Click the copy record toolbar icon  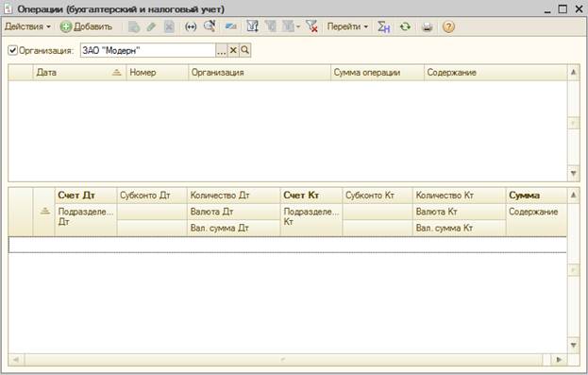coord(134,26)
